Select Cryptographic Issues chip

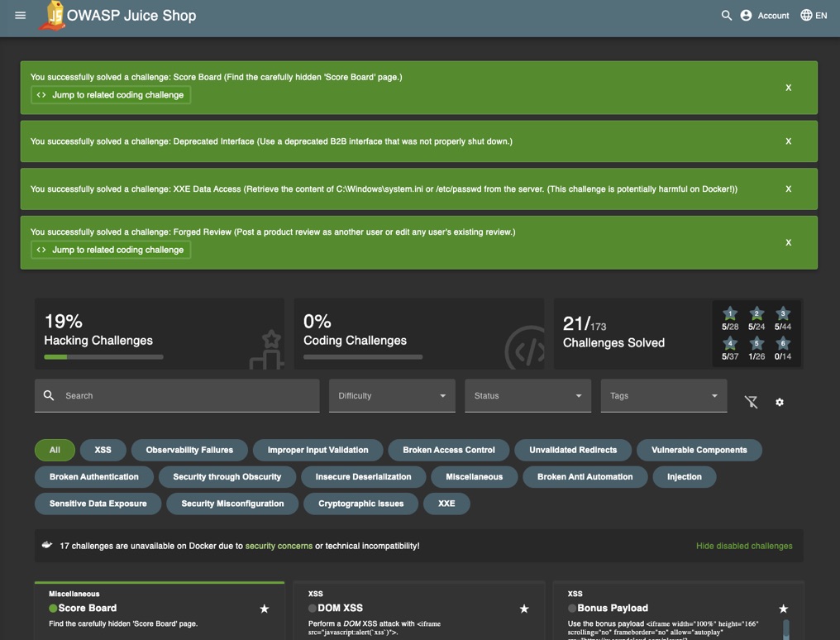click(360, 504)
